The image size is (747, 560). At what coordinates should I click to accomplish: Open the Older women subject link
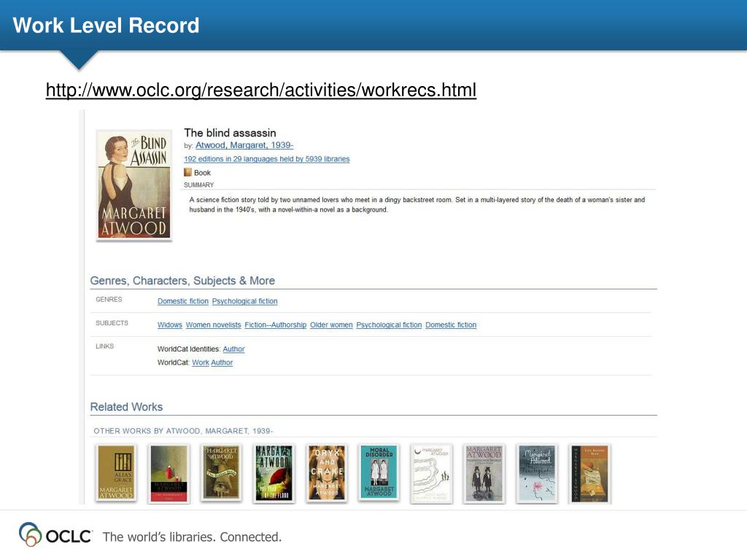[x=331, y=324]
